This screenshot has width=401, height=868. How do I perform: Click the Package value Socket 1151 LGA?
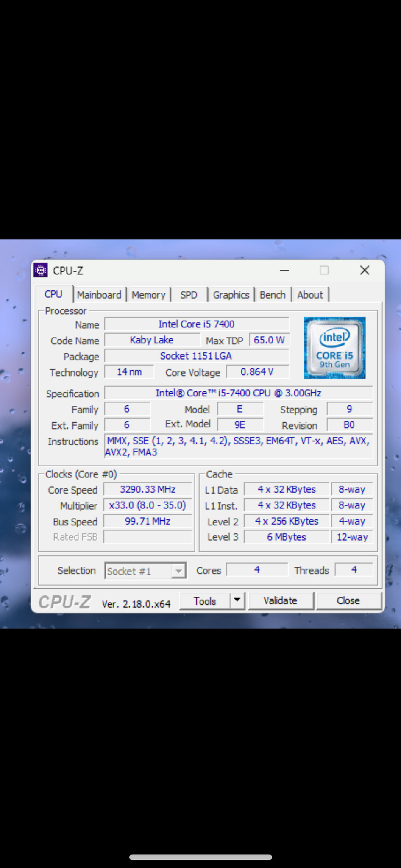[x=197, y=356]
